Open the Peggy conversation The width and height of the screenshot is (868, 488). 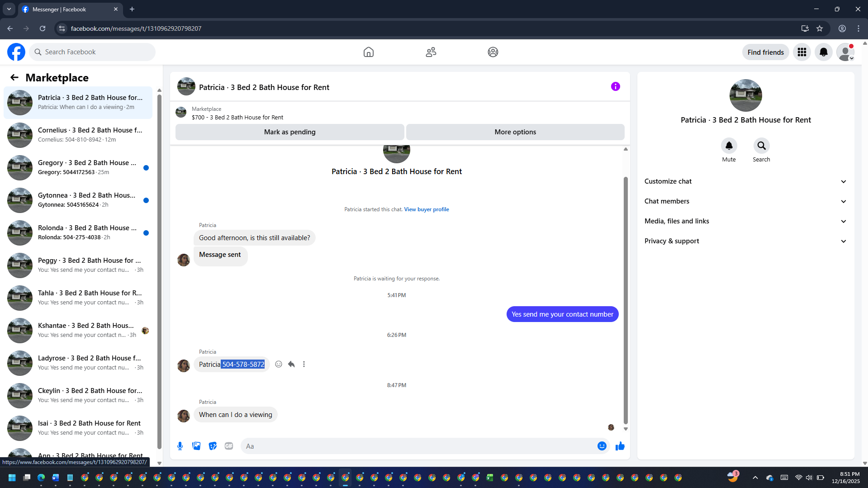[78, 265]
